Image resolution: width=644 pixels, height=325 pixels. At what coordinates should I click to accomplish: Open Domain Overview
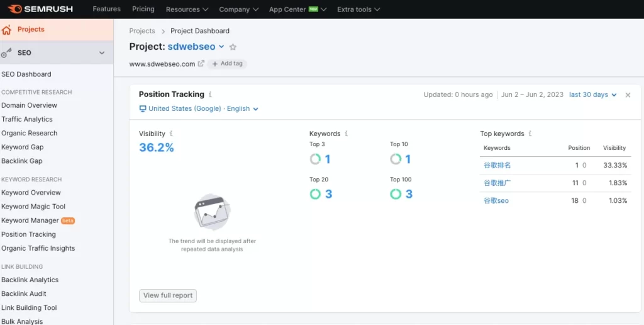tap(29, 105)
